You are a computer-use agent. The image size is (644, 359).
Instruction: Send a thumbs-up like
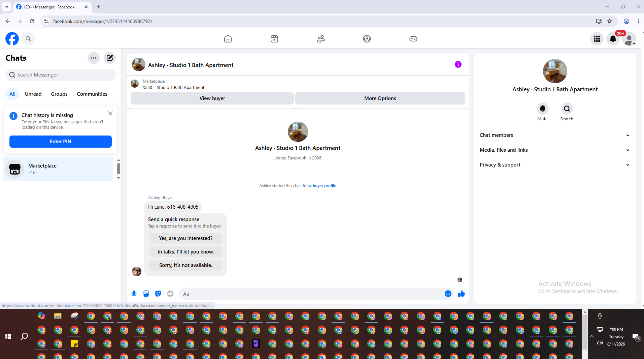462,294
